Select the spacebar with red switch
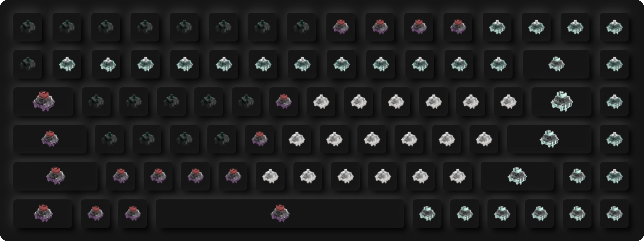 click(280, 214)
